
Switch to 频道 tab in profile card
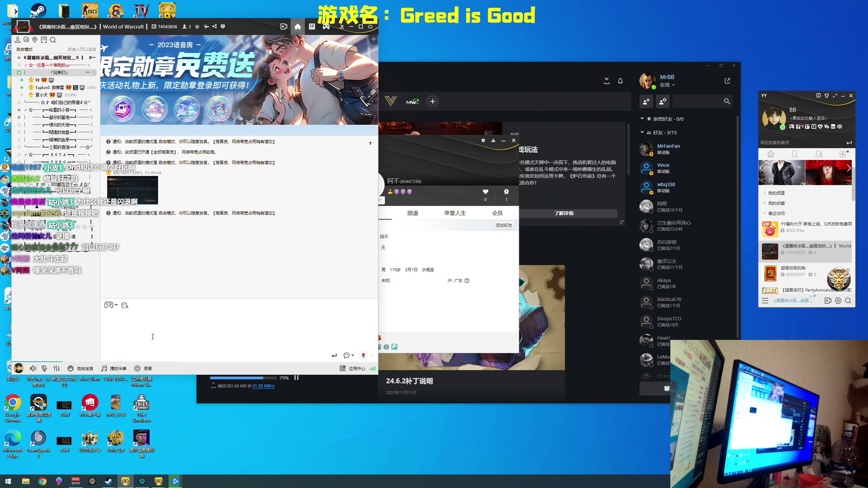[x=412, y=213]
